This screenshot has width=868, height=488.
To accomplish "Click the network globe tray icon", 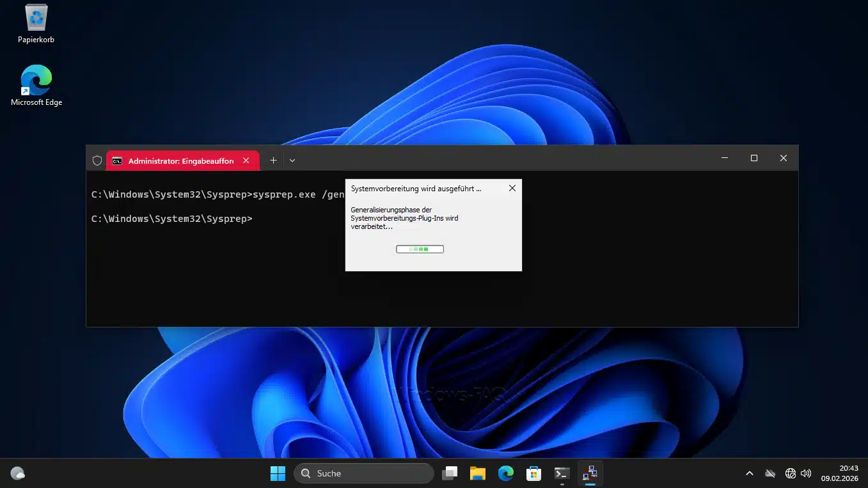I will tap(791, 473).
